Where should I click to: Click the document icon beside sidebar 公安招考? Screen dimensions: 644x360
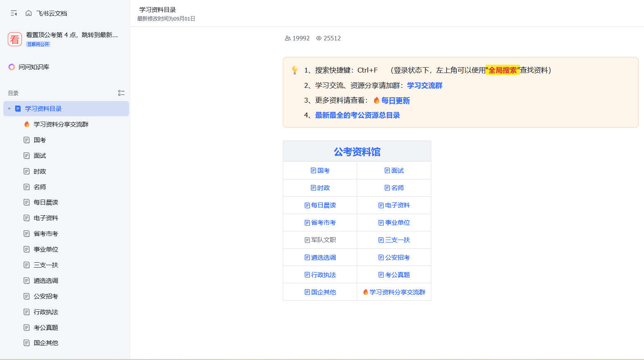tap(26, 296)
